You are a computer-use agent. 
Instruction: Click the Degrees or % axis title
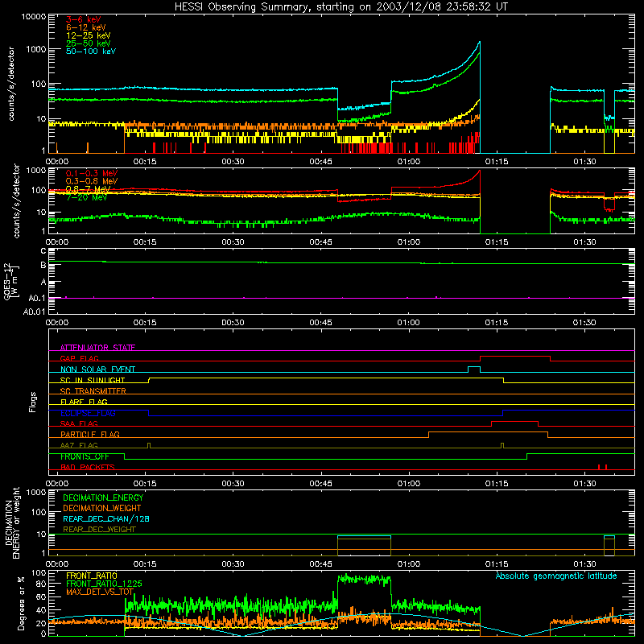point(21,603)
